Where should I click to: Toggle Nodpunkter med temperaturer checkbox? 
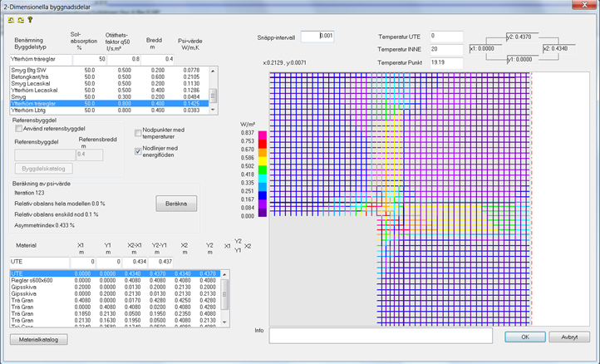click(x=138, y=133)
